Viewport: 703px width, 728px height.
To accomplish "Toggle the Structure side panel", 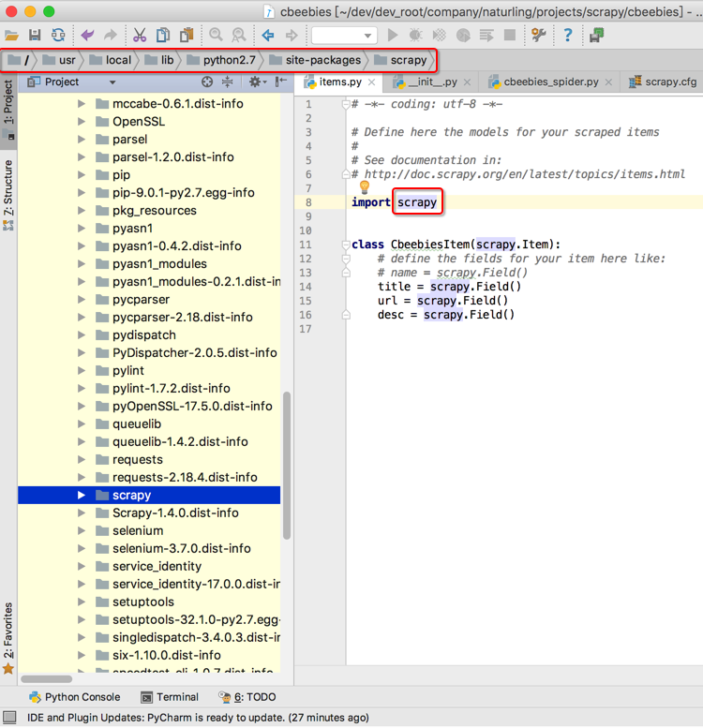I will tap(8, 195).
